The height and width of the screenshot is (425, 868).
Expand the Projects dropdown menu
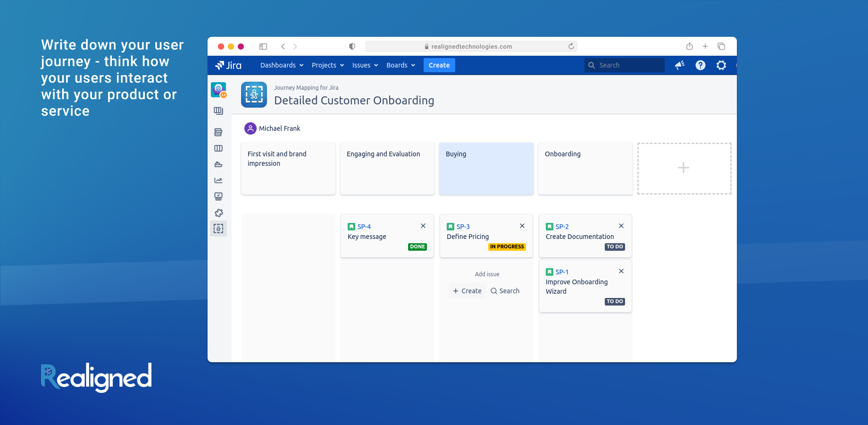[328, 65]
